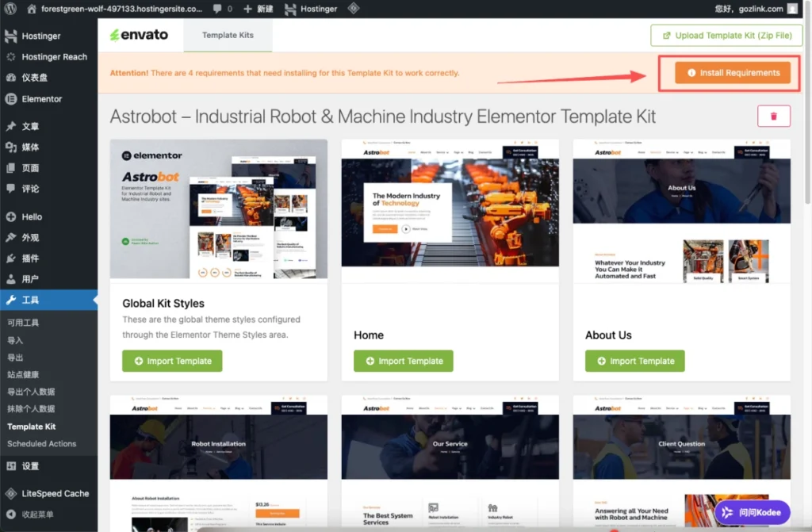The image size is (812, 532).
Task: Open 导入 import submenu item
Action: coord(15,340)
